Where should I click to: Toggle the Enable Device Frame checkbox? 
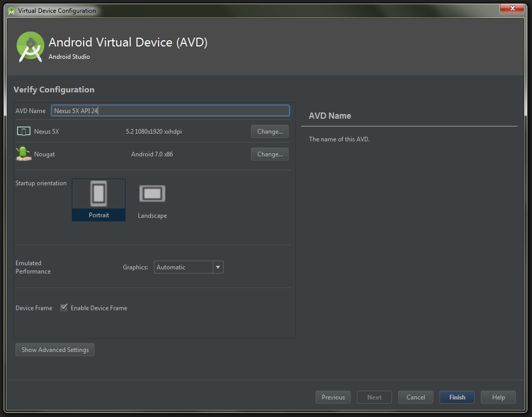click(64, 308)
